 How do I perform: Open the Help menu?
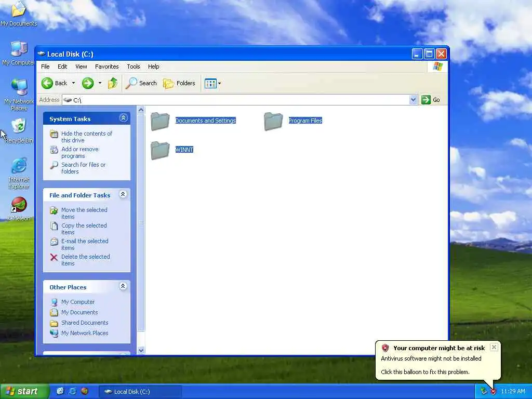(x=154, y=66)
